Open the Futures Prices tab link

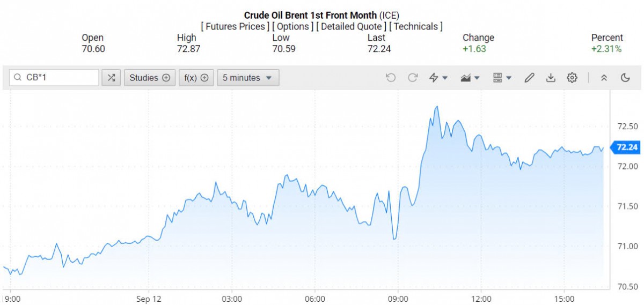(x=235, y=26)
